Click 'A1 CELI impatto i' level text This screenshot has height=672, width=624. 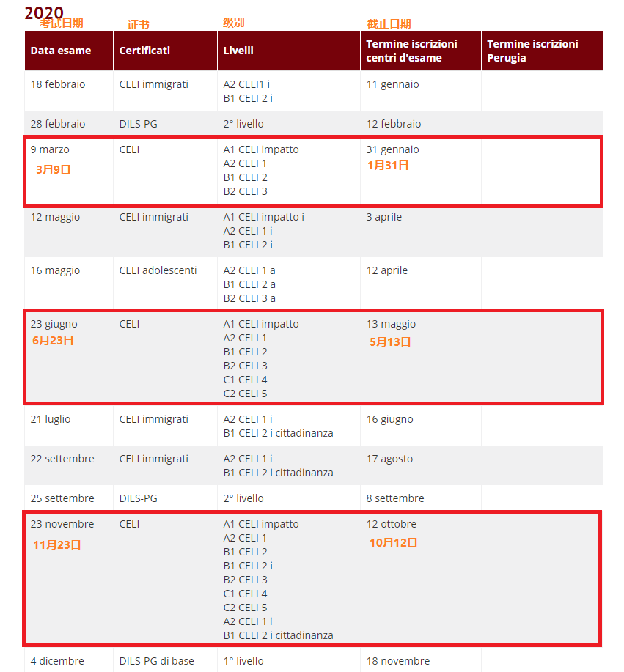coord(263,218)
